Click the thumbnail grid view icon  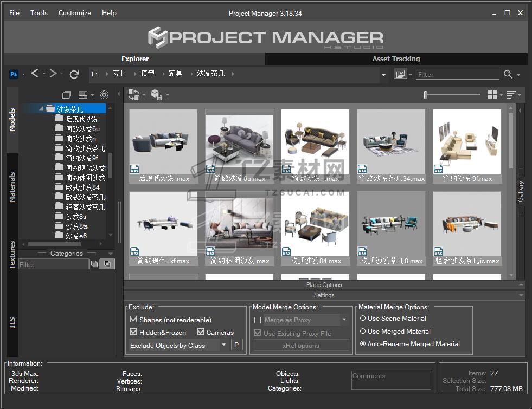[x=492, y=95]
